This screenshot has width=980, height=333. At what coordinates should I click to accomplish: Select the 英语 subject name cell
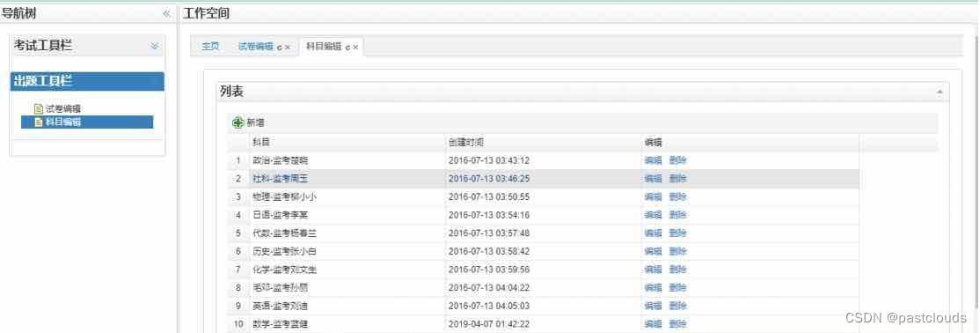pos(281,306)
